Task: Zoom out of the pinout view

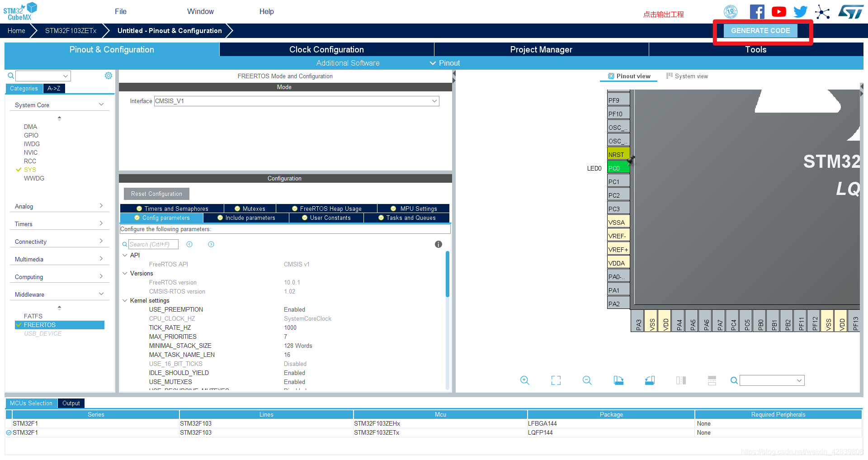Action: pos(587,380)
